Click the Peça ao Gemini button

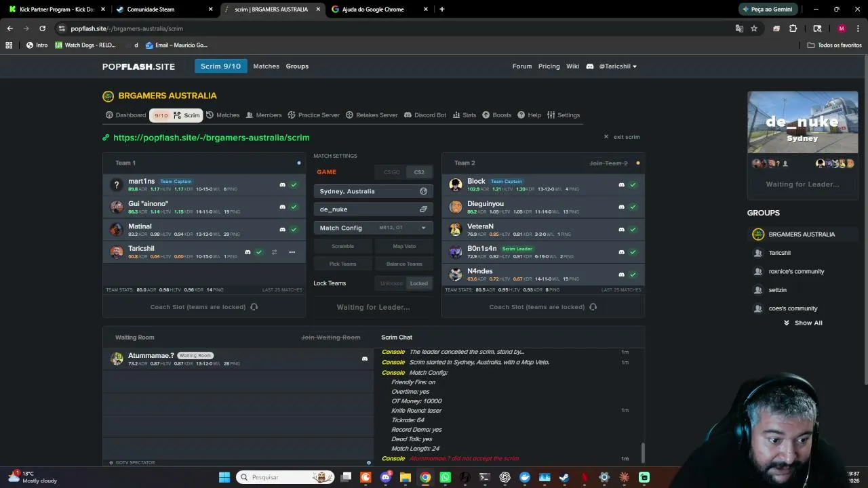coord(767,9)
